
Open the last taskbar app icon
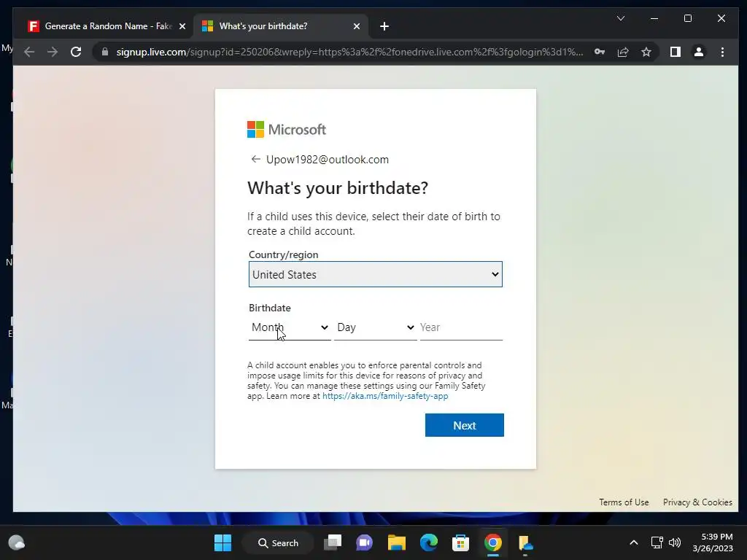[x=525, y=542]
